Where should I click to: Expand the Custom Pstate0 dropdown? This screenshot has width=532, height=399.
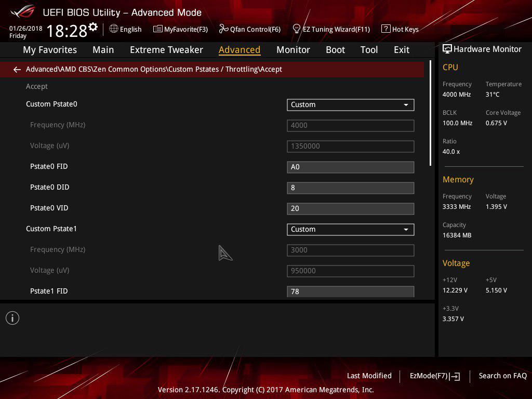351,105
